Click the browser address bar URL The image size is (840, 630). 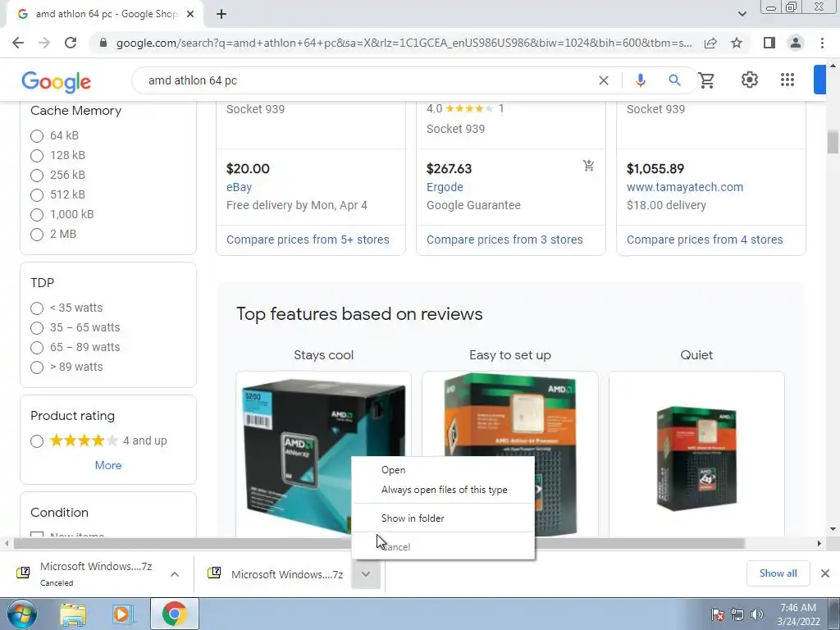tap(404, 43)
